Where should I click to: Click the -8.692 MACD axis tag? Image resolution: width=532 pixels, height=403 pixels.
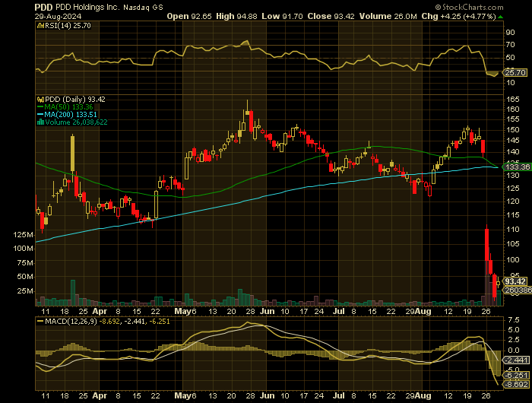tap(516, 385)
